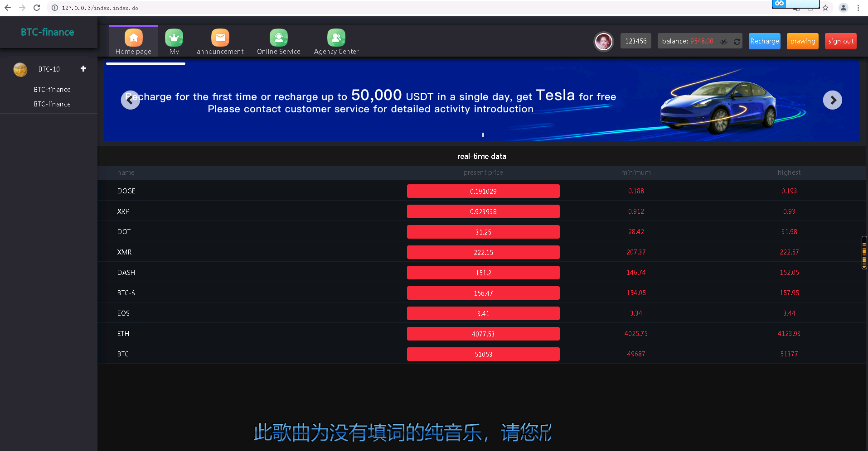The width and height of the screenshot is (868, 451).
Task: Expand BTC-10 with plus icon
Action: [x=83, y=69]
